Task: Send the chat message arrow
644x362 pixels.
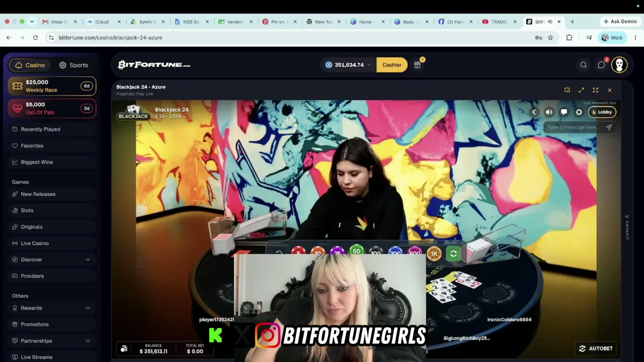Action: click(x=609, y=127)
